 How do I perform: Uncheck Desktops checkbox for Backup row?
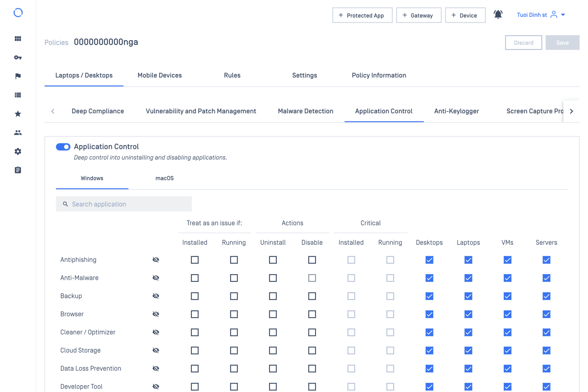[x=429, y=296]
